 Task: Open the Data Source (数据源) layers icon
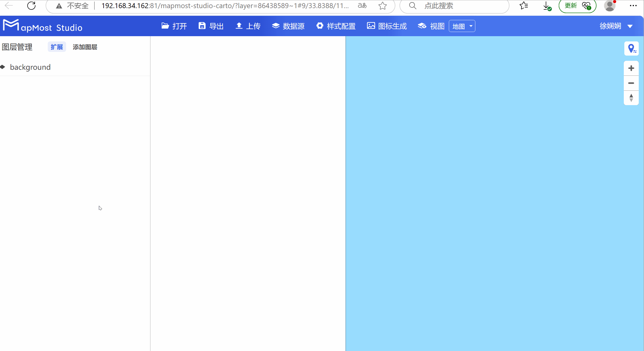(276, 26)
